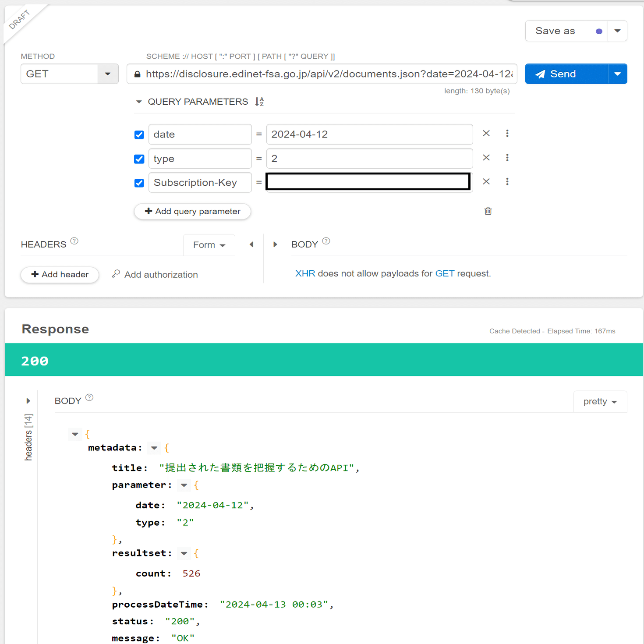Disable the type parameter checkbox
Image resolution: width=644 pixels, height=644 pixels.
pyautogui.click(x=139, y=159)
